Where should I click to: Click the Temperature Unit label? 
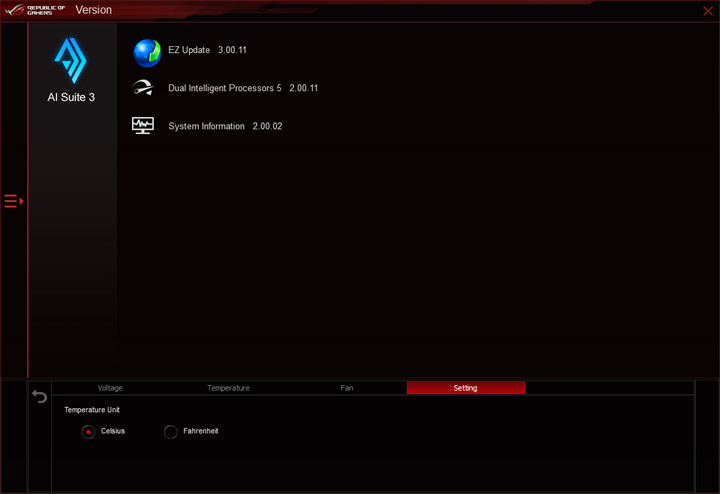pyautogui.click(x=92, y=410)
